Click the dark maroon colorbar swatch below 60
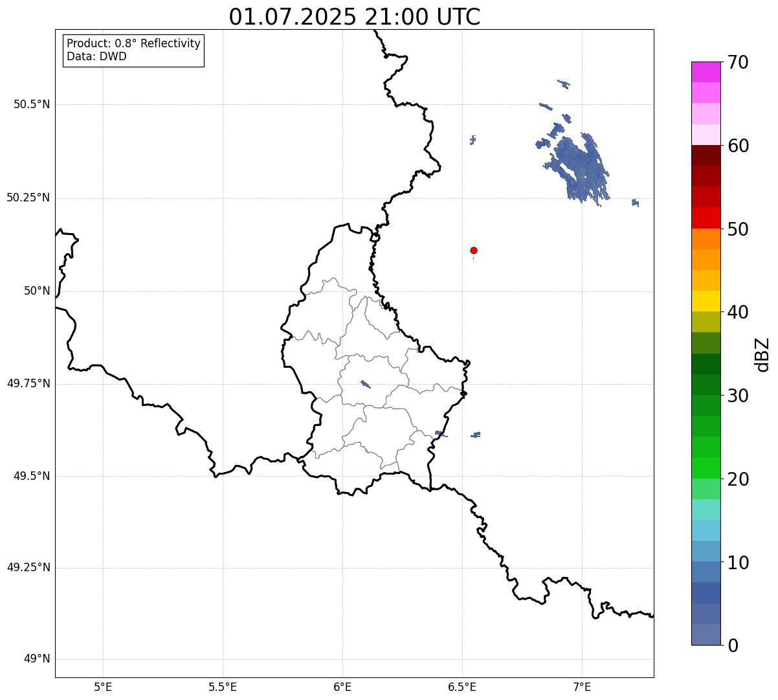The width and height of the screenshot is (778, 700). click(706, 155)
